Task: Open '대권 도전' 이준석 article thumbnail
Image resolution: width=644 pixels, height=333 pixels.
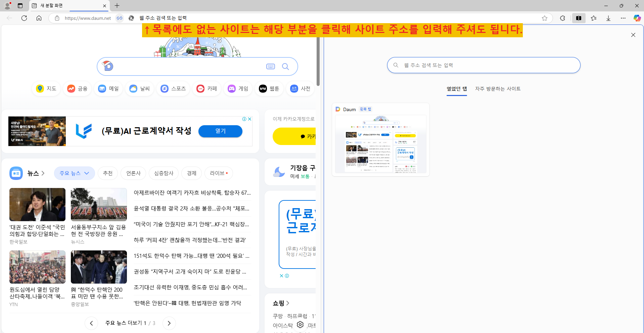Action: click(37, 204)
